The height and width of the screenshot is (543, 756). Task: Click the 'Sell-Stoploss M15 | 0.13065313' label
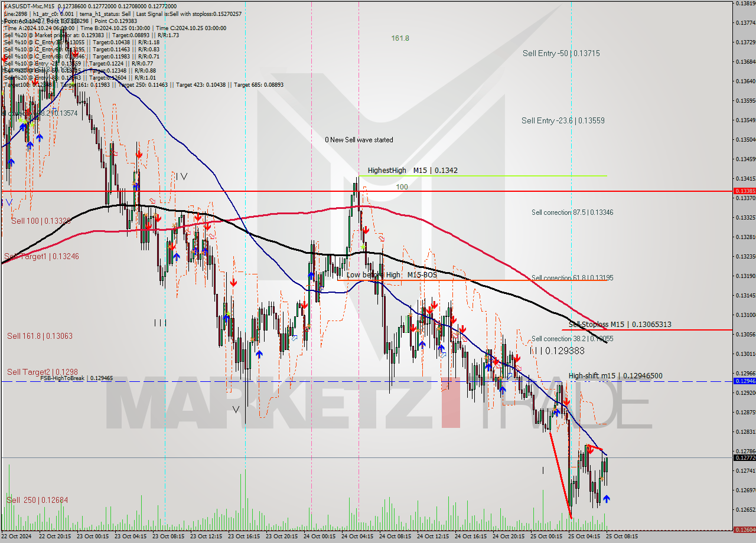[620, 324]
